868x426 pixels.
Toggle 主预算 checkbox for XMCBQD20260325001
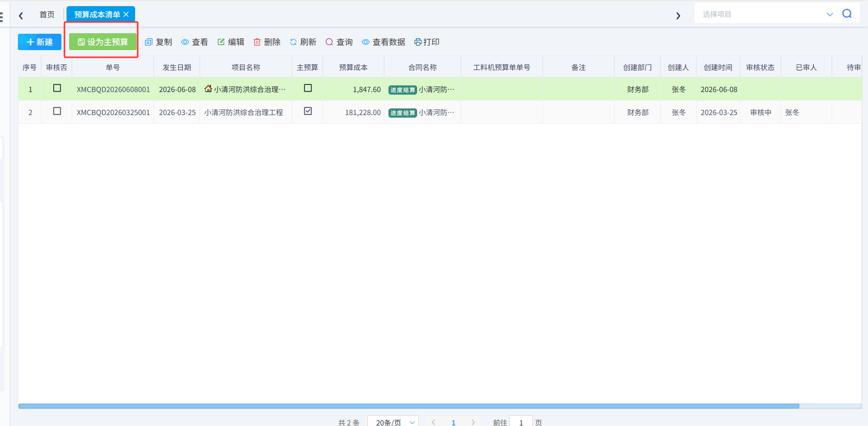click(x=308, y=111)
